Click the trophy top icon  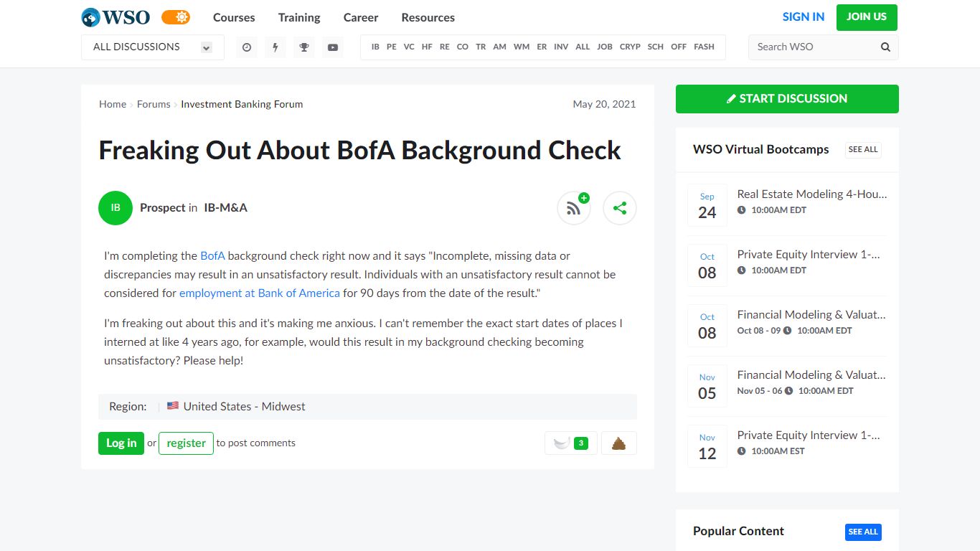304,47
